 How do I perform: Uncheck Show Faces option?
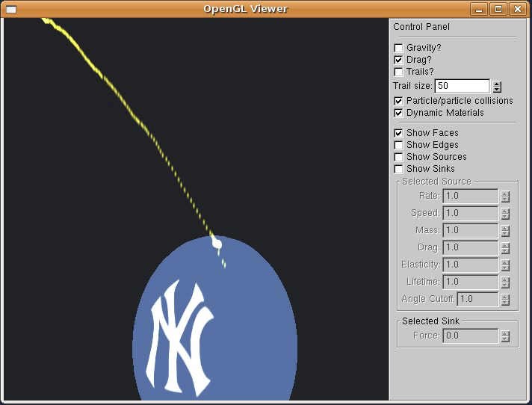399,133
